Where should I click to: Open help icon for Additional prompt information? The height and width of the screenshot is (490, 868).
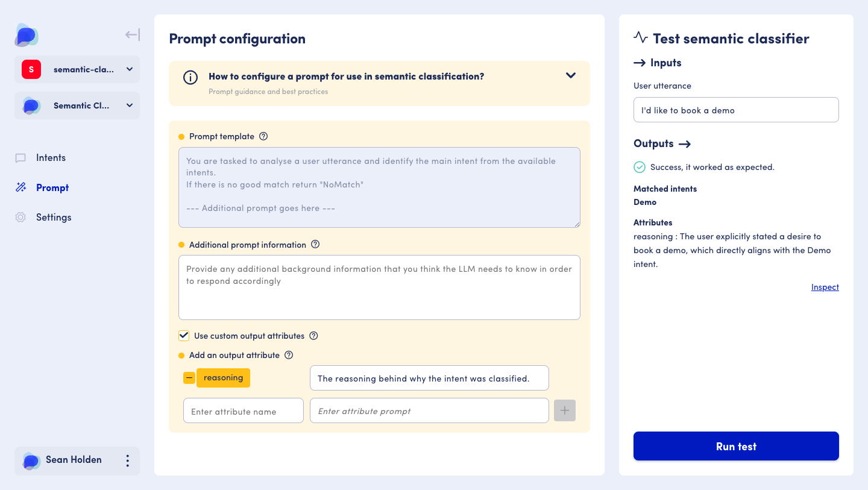pos(315,245)
